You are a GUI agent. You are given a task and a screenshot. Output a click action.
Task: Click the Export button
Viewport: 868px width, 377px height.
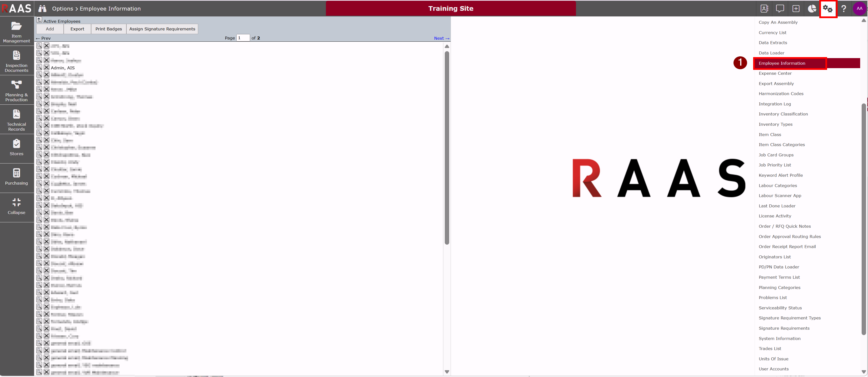(77, 29)
